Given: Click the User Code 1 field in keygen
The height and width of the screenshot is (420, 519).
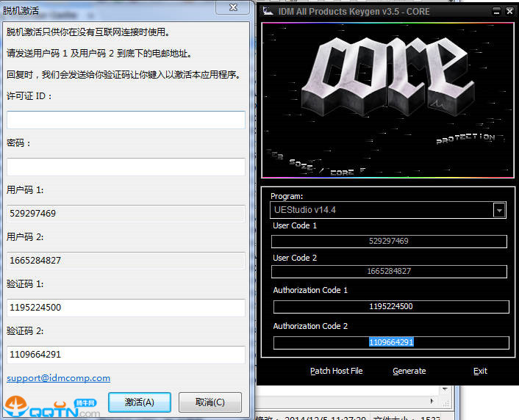Looking at the screenshot, I should [389, 242].
